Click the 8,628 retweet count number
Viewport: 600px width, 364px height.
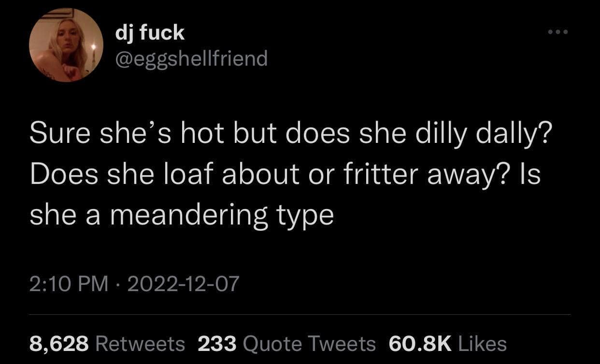(x=59, y=344)
